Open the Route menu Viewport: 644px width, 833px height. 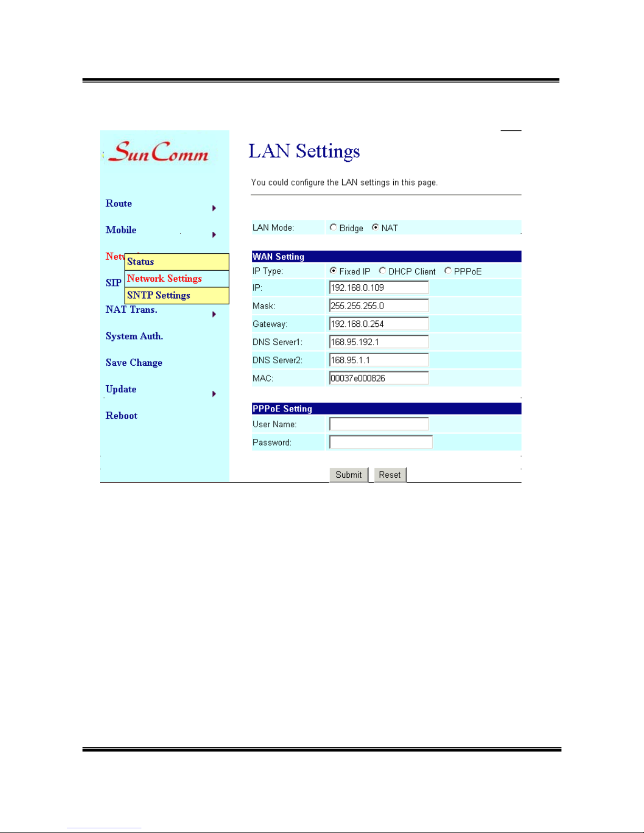pos(119,203)
